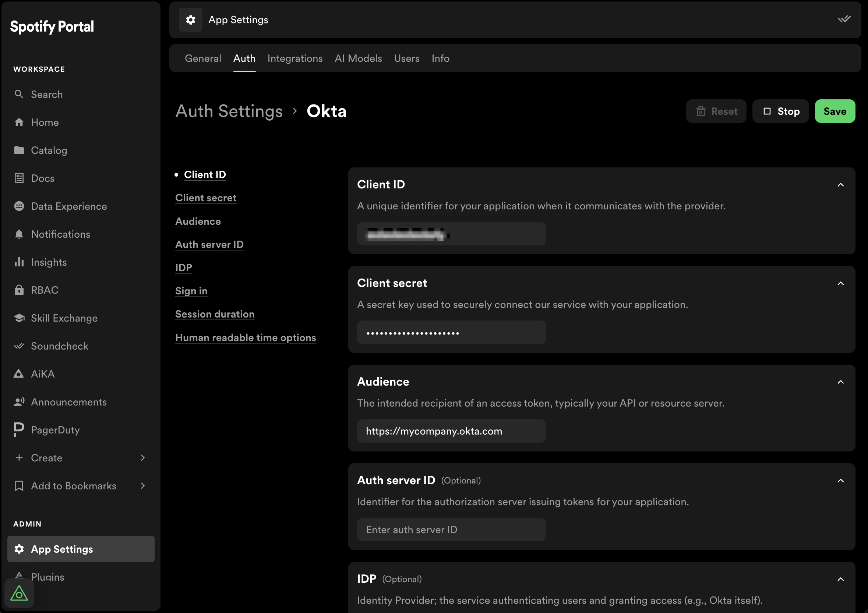
Task: Click the green Save button
Action: pos(835,111)
